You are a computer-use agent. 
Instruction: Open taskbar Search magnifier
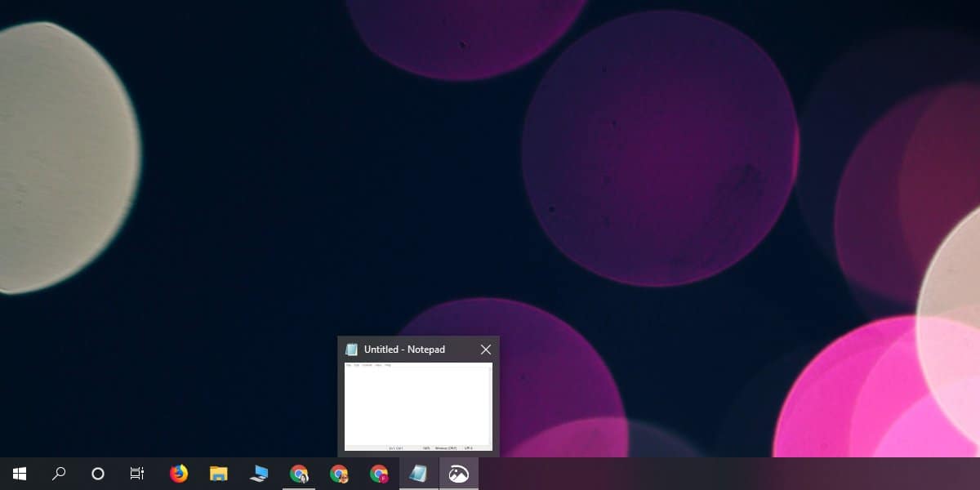[x=59, y=474]
